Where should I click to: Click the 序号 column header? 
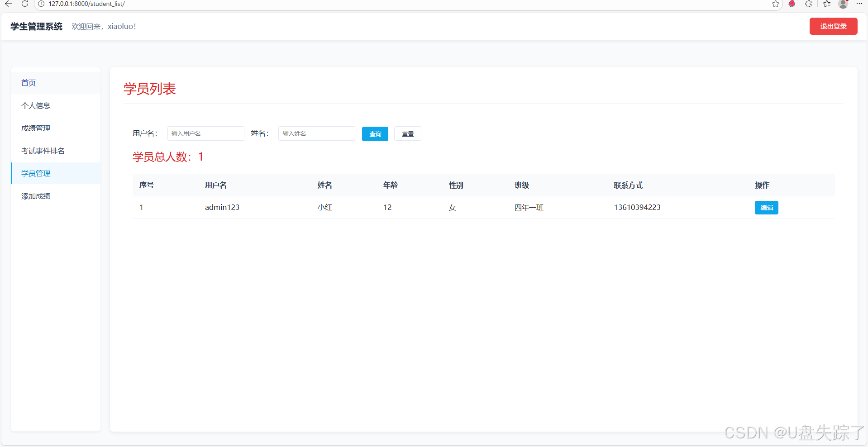[147, 185]
